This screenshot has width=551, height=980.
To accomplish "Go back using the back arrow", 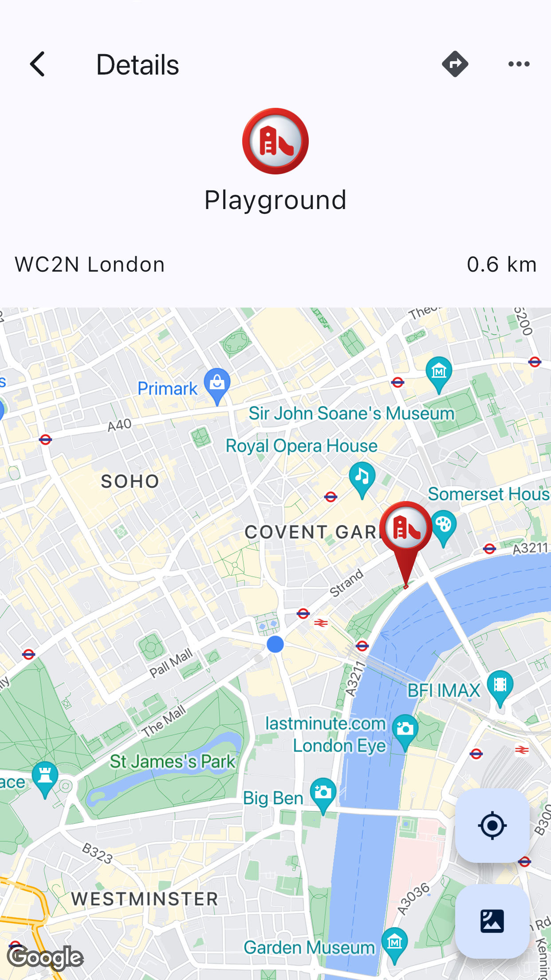I will 38,64.
